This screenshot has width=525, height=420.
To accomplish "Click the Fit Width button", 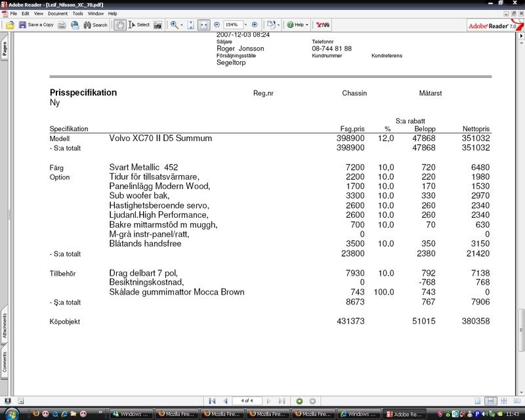I will pyautogui.click(x=203, y=25).
